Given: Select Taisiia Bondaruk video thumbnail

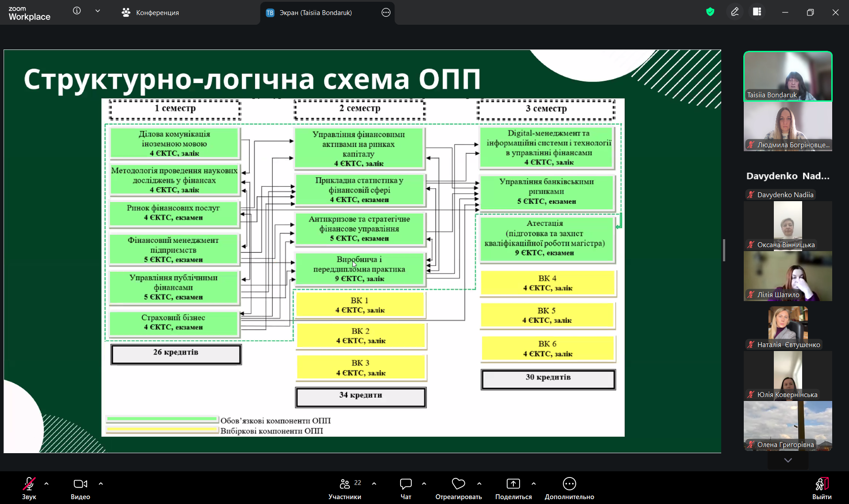Looking at the screenshot, I should [788, 76].
